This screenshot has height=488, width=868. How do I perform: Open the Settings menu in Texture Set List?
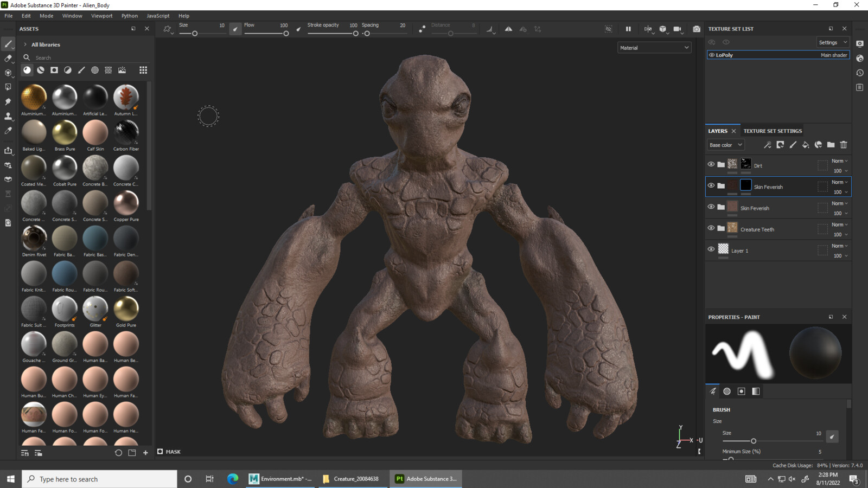pyautogui.click(x=833, y=42)
